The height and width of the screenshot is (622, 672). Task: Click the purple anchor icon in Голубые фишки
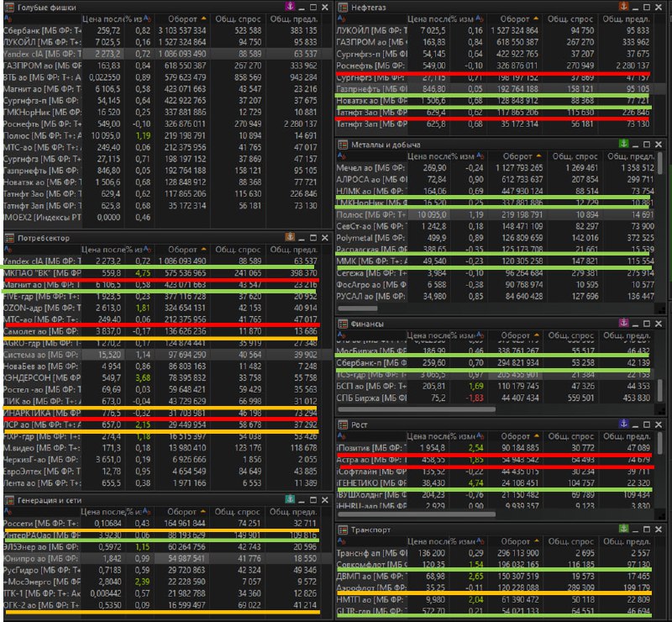pyautogui.click(x=290, y=7)
